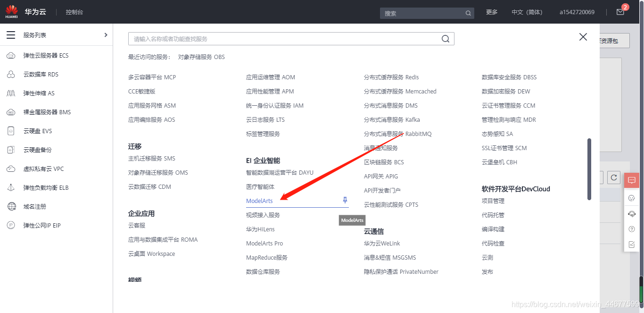The height and width of the screenshot is (313, 644).
Task: Click the Huawei logo icon
Action: tap(12, 11)
